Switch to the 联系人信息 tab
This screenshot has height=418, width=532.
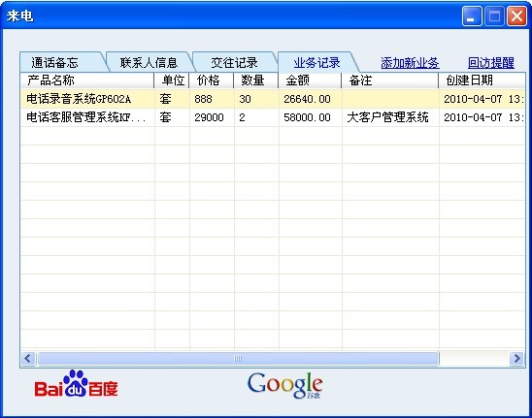149,62
